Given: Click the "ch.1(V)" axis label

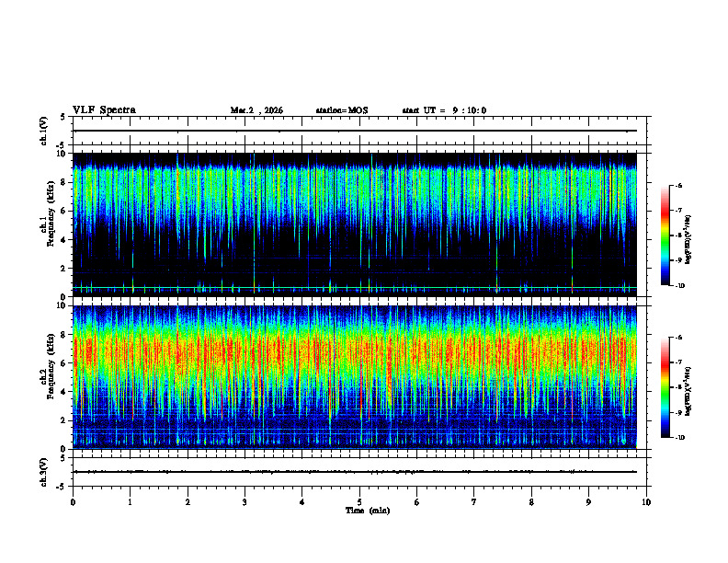Looking at the screenshot, I should [44, 131].
